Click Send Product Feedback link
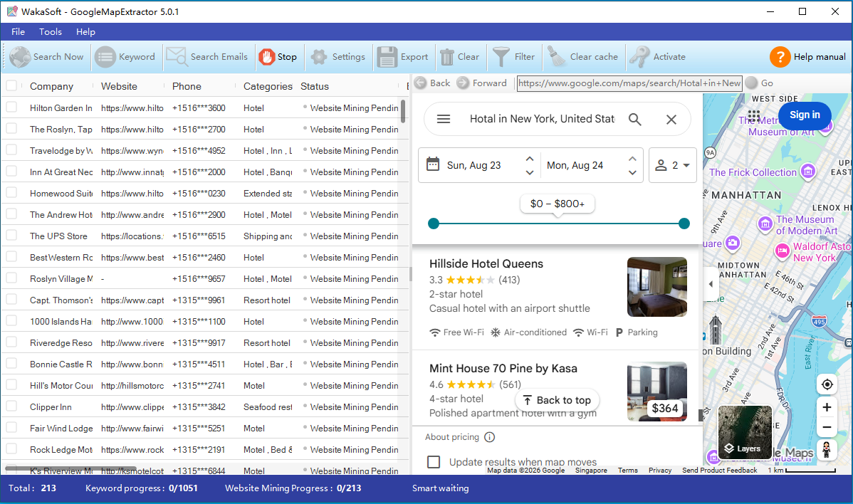 click(719, 471)
